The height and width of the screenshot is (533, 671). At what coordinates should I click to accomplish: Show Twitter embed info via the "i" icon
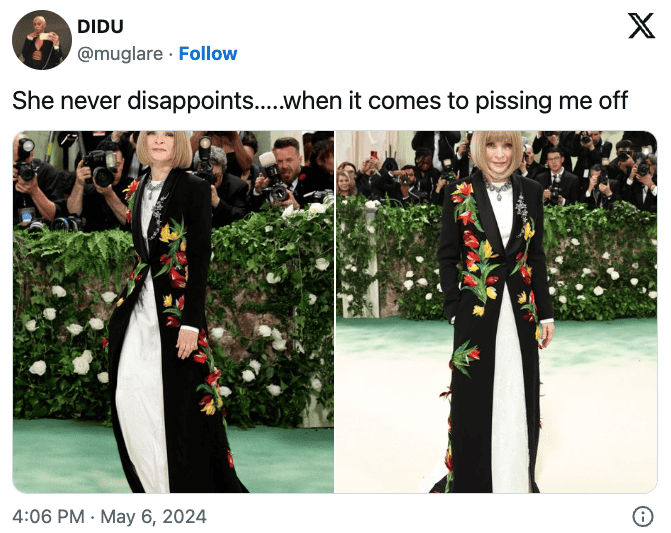point(642,516)
